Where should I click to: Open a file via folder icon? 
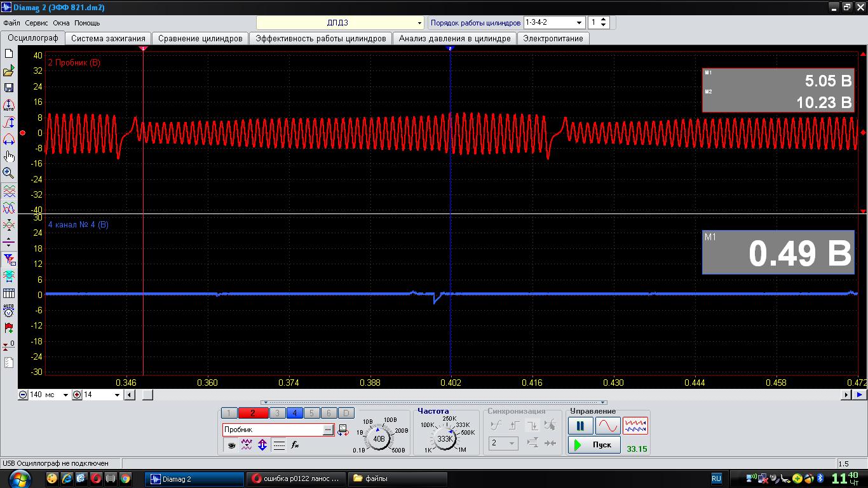coord(9,71)
